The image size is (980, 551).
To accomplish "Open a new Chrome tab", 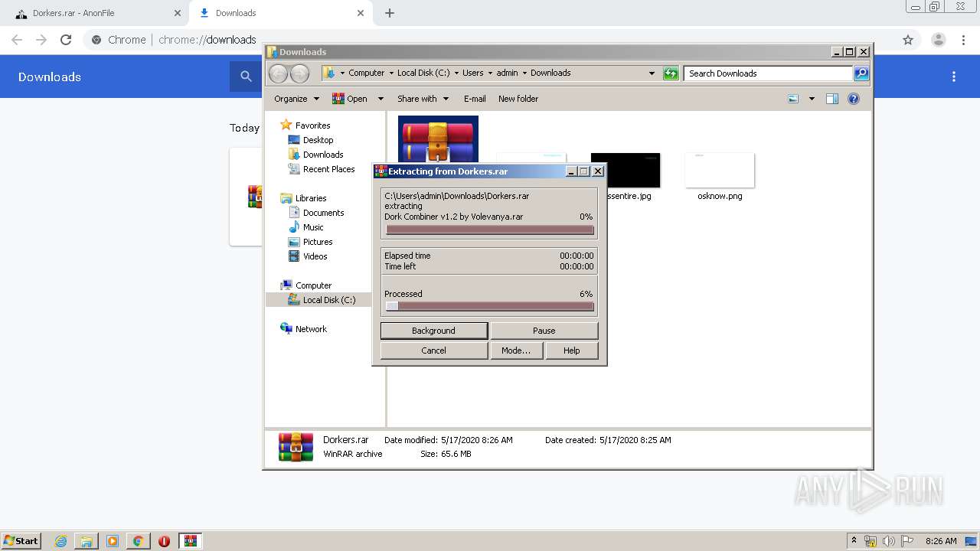I will [x=390, y=13].
